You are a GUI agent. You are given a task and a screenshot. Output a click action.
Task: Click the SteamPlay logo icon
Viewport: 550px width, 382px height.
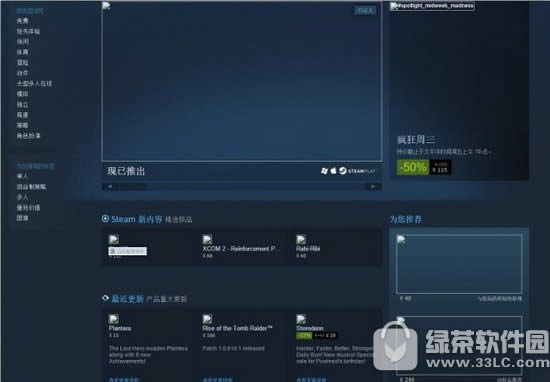(343, 171)
